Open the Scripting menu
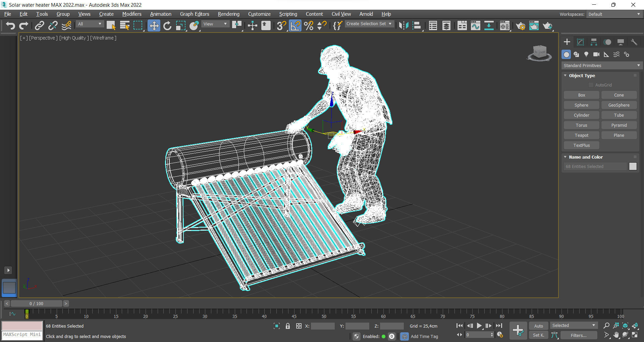This screenshot has height=342, width=644. click(288, 14)
